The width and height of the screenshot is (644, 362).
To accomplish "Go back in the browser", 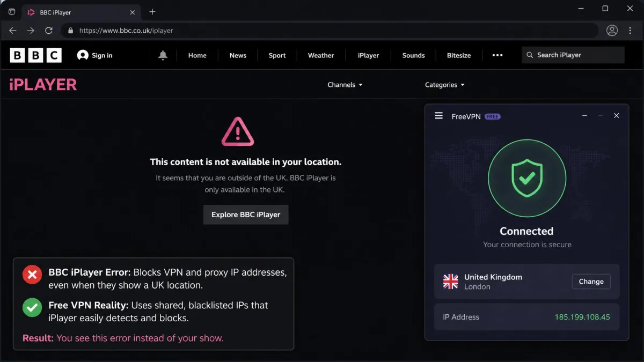I will coord(13,31).
